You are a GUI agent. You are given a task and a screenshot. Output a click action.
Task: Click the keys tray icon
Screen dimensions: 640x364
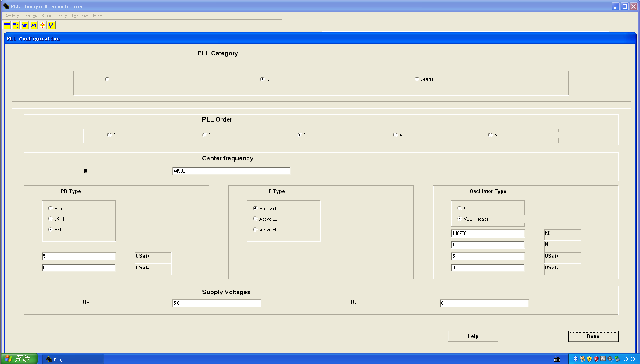tap(583, 359)
